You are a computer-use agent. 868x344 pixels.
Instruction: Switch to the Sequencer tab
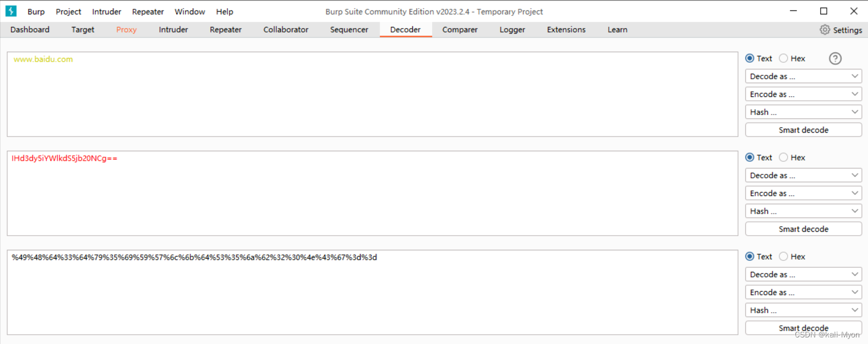coord(349,30)
